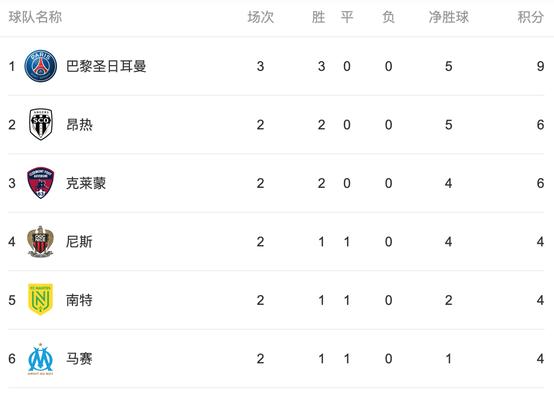Screen dimensions: 554x400
Task: Click the 9 points value for PSG
Action: point(540,66)
